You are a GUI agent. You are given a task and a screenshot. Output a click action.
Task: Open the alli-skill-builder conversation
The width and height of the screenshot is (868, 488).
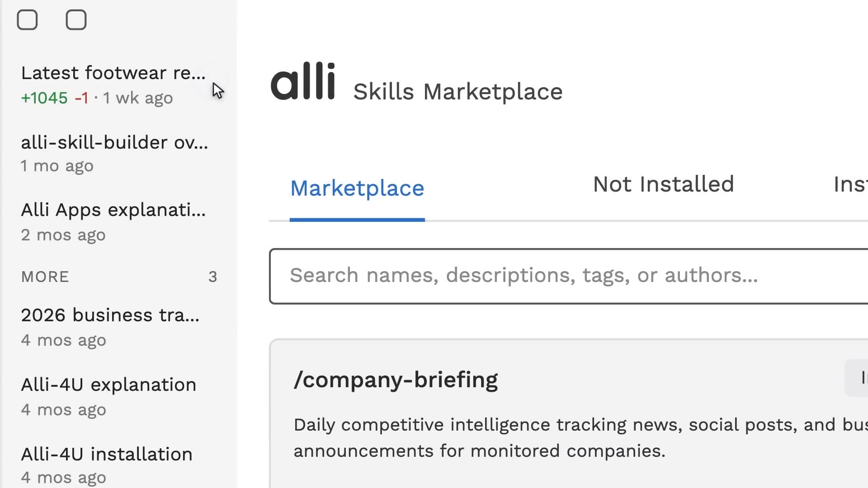[x=118, y=154]
